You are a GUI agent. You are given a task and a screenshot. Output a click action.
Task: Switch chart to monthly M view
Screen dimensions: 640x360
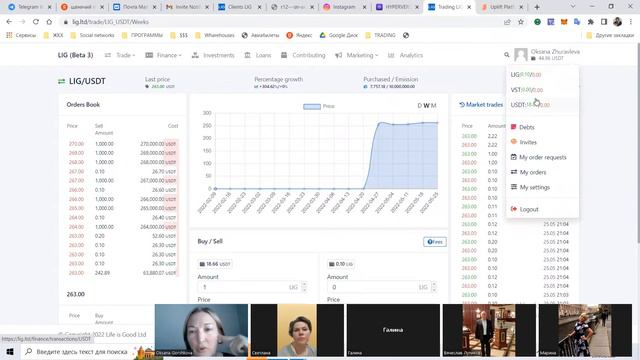pos(433,105)
